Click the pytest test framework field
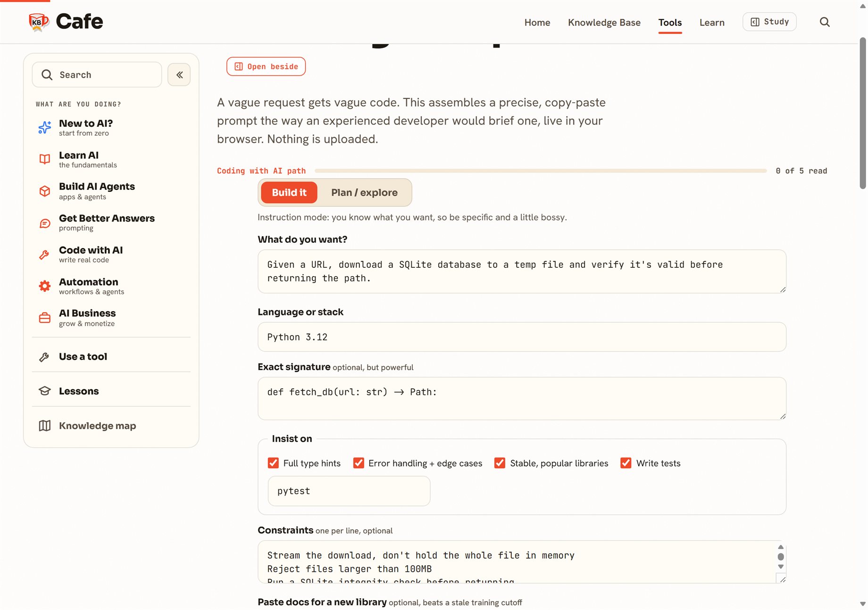Viewport: 868px width, 610px height. (349, 491)
